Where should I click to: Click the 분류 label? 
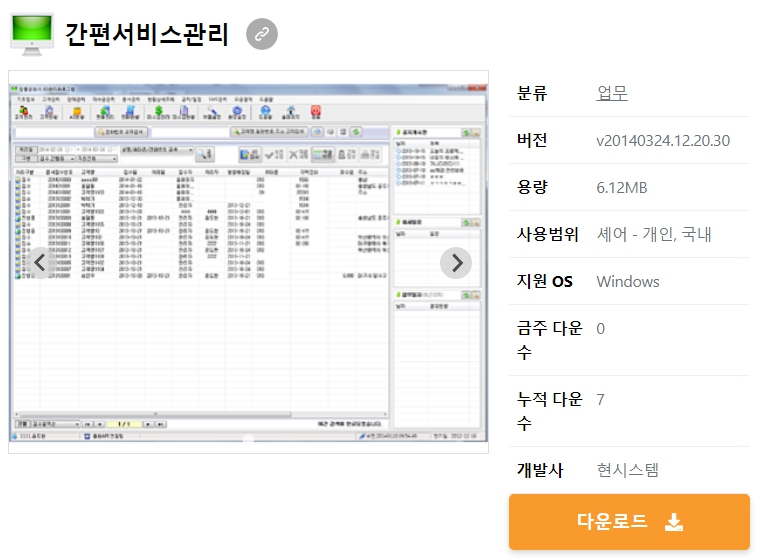pyautogui.click(x=532, y=93)
